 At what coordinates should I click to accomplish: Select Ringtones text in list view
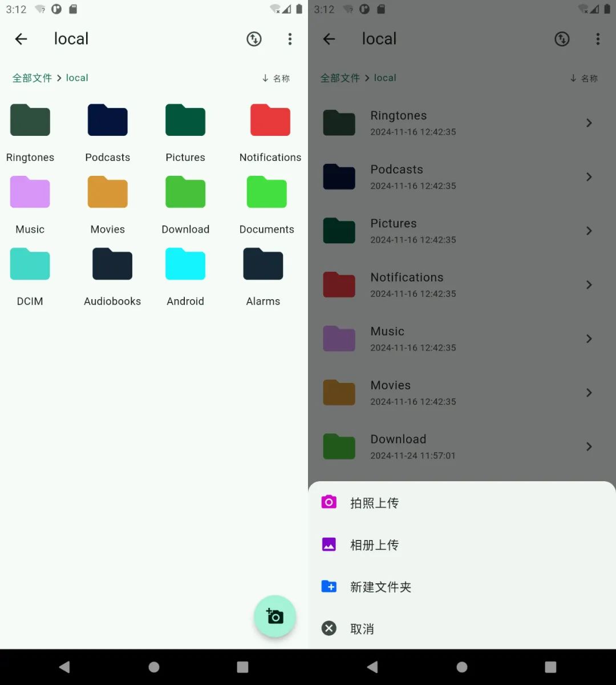399,116
